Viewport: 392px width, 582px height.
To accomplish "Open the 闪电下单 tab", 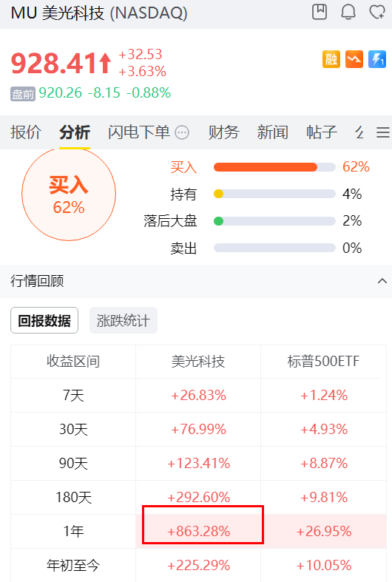I will click(x=139, y=132).
